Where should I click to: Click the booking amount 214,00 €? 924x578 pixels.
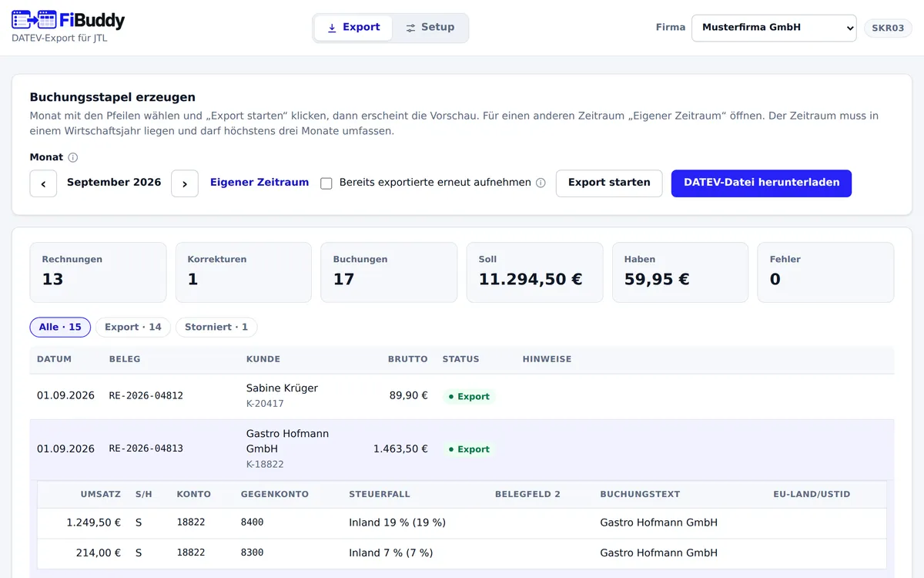[x=99, y=553]
